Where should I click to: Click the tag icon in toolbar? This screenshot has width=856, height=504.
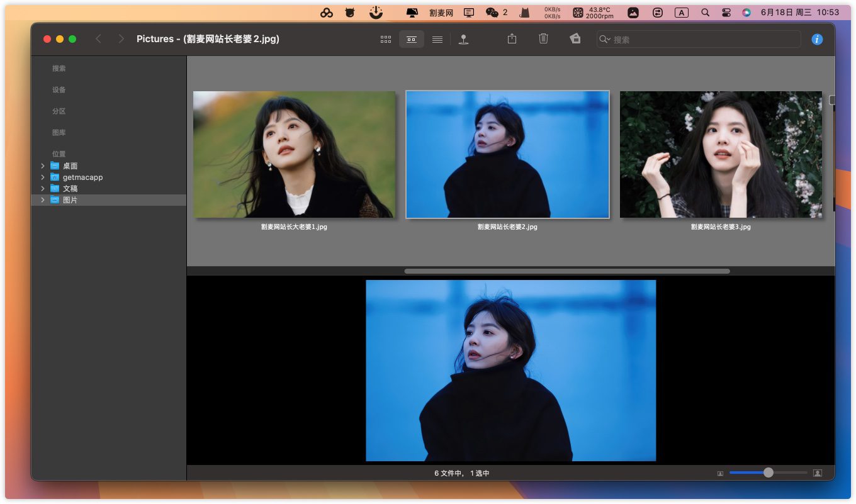coord(575,39)
